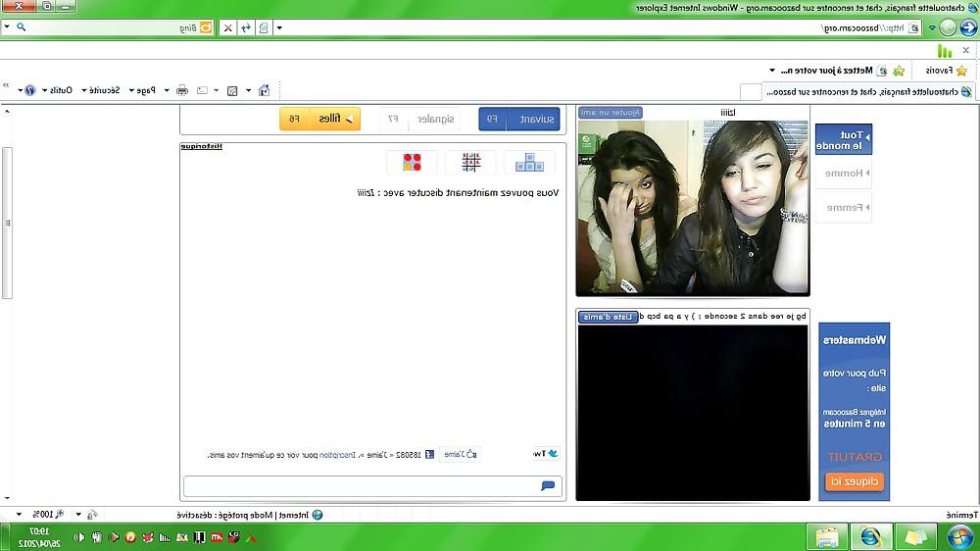This screenshot has width=980, height=551.
Task: Expand the 'Mettez à jour votre n...' favorites dropdown
Action: 772,71
